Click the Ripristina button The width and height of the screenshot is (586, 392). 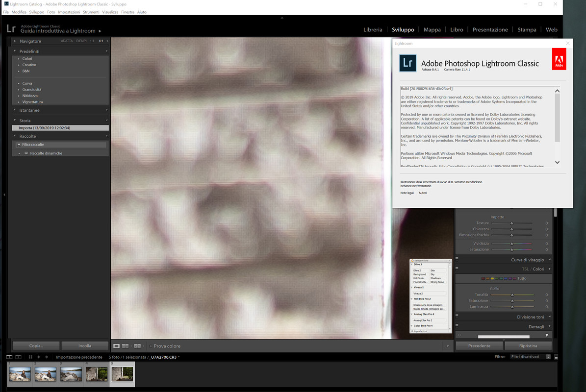click(528, 346)
